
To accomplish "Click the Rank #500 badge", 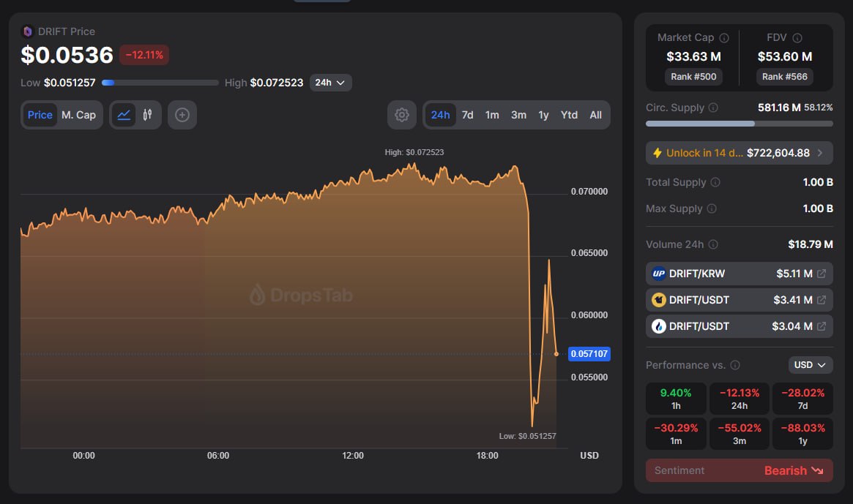I will click(693, 76).
